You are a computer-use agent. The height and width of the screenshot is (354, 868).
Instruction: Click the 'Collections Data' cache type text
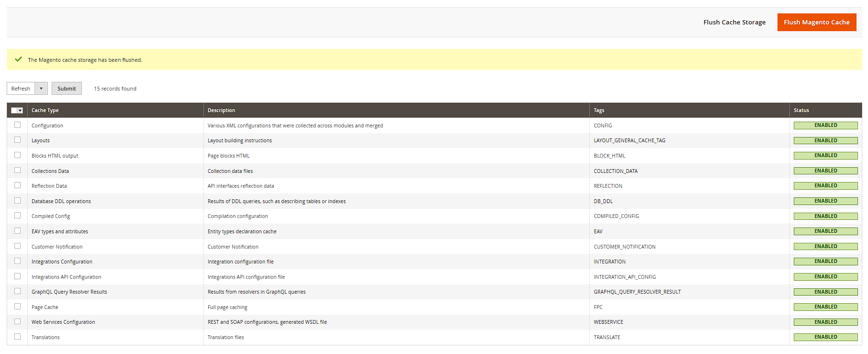50,171
